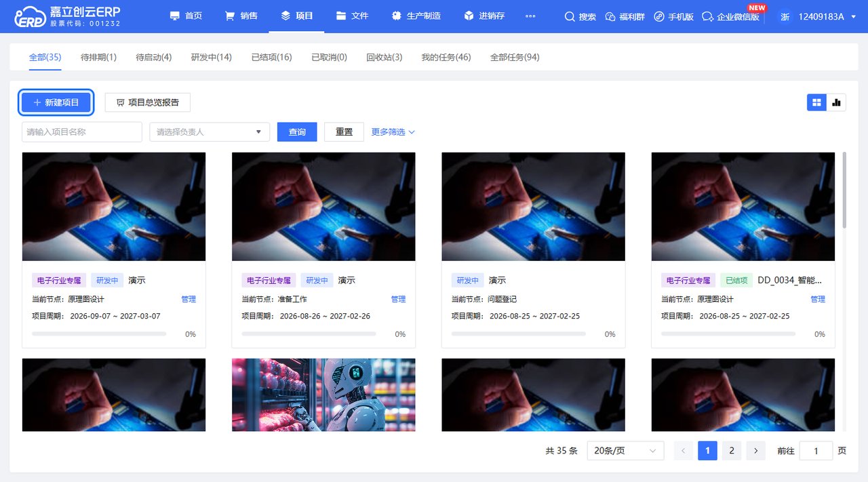The image size is (868, 482).
Task: Open the 进销存 inventory menu
Action: [484, 16]
